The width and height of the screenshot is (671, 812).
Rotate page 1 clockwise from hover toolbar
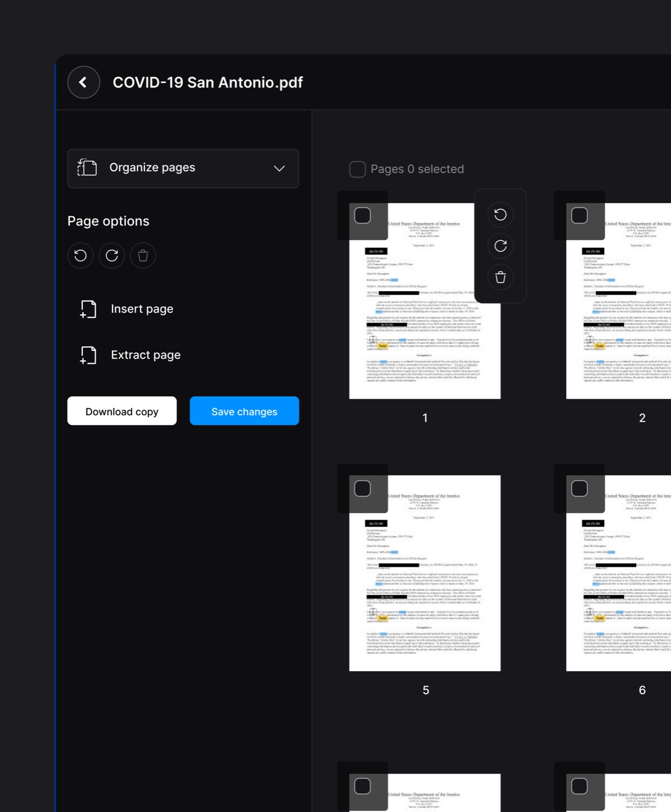coord(500,246)
